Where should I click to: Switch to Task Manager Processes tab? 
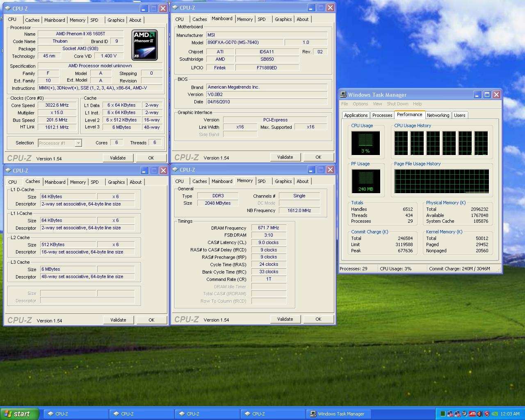pos(382,115)
